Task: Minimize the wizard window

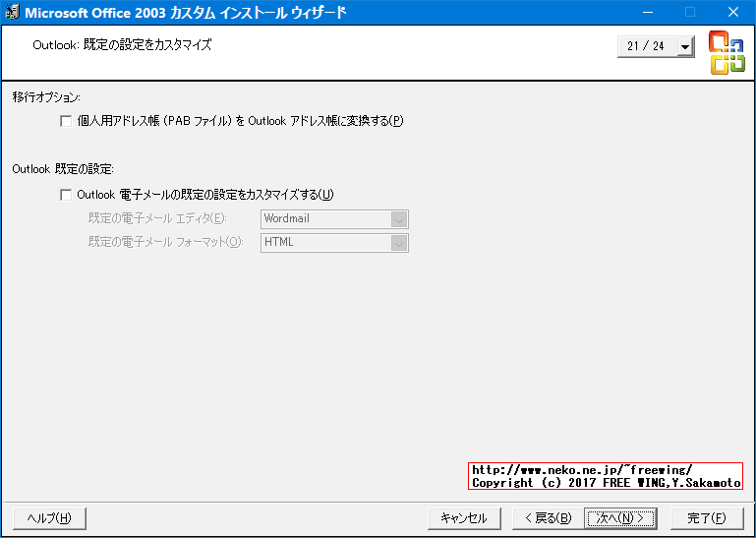Action: pos(648,12)
